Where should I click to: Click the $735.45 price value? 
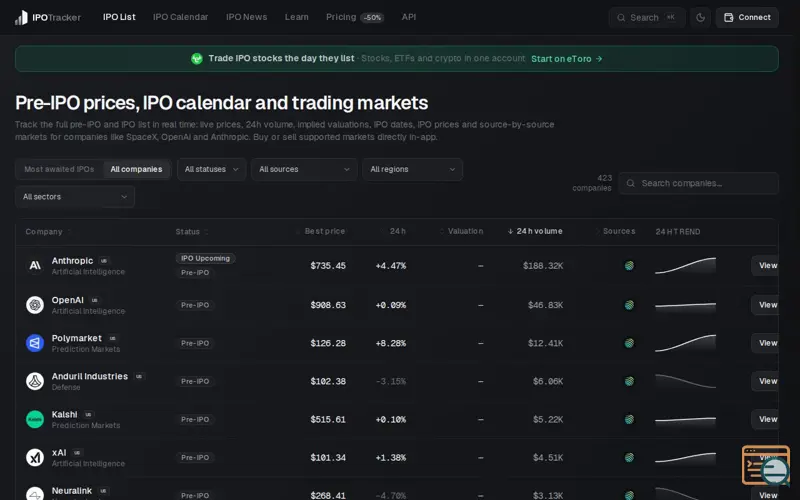pos(328,266)
